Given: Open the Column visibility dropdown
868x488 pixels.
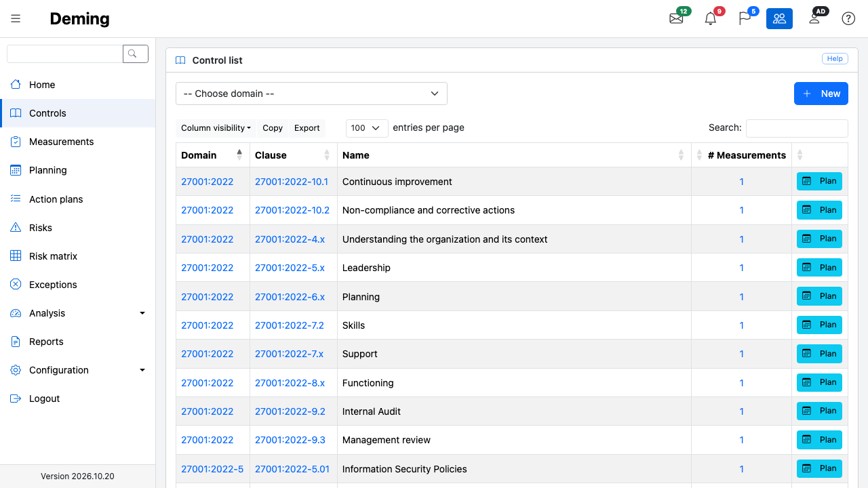Looking at the screenshot, I should click(x=216, y=128).
